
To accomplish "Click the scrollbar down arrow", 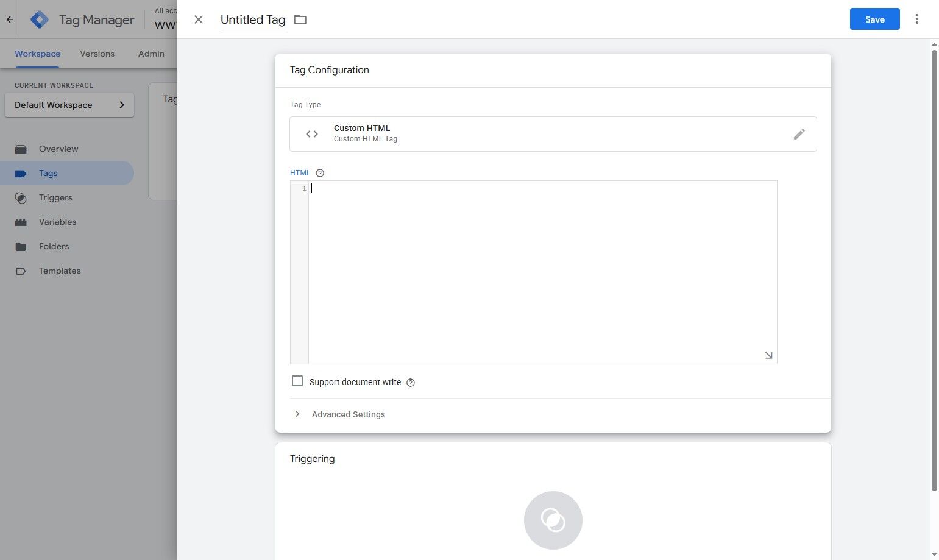I will (934, 555).
